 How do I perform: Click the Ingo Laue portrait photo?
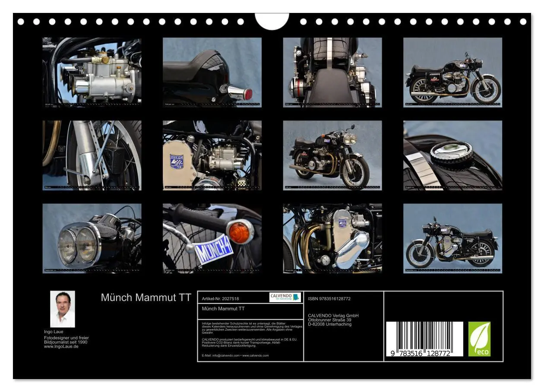tap(63, 309)
